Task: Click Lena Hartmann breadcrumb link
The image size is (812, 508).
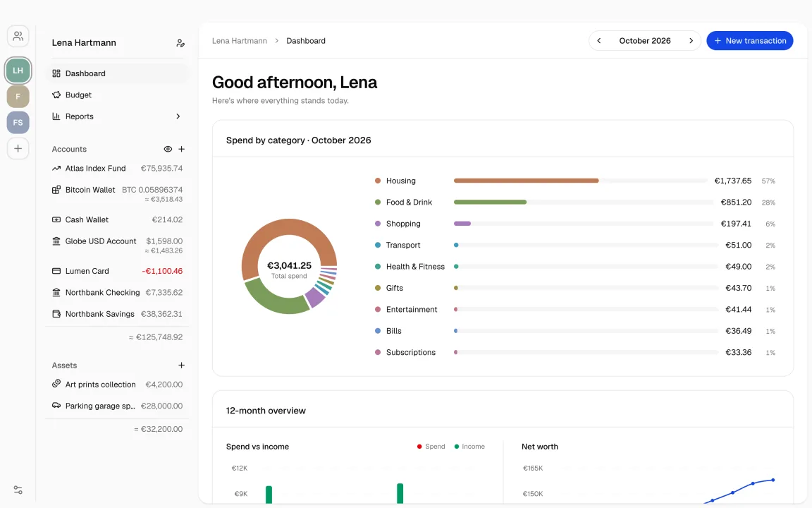Action: pos(239,41)
